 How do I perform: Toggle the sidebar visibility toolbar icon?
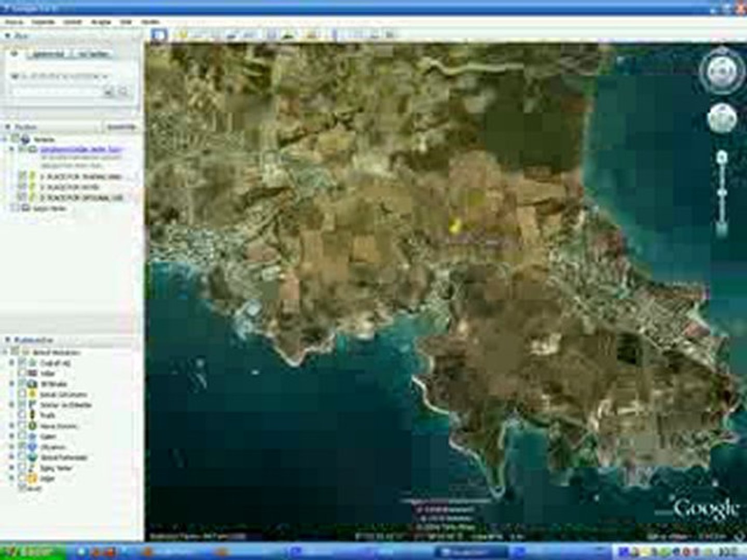click(159, 35)
